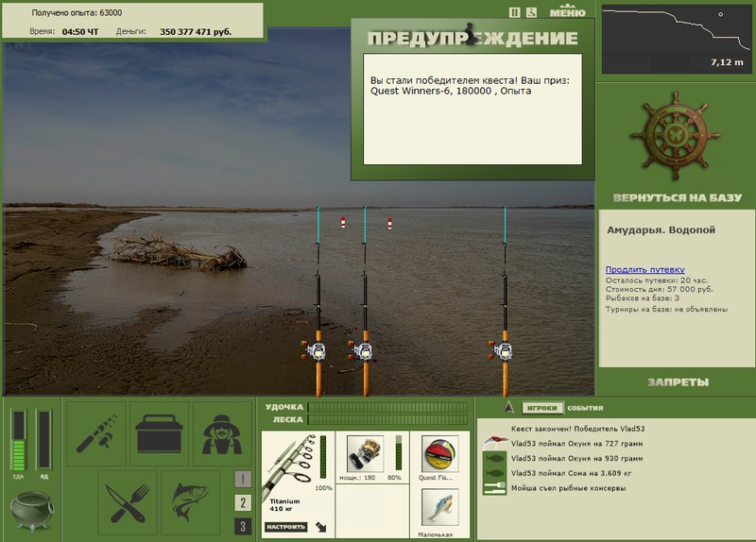Click the time value 04:50 ЧТ
756x542 pixels.
click(80, 32)
